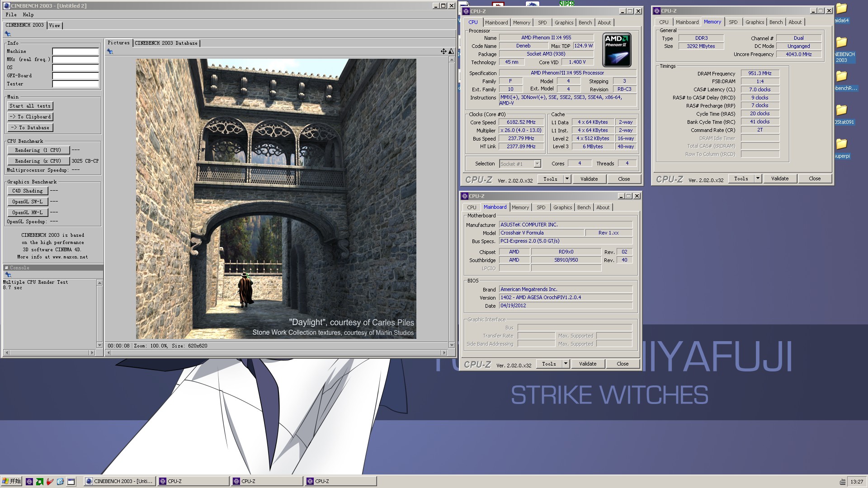Click the To Clipboard button

click(30, 117)
